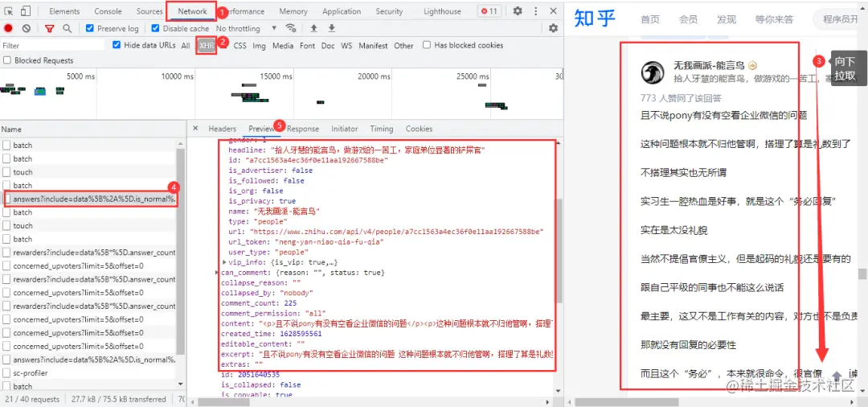Show the request Cookies tab
Viewport: 868px width, 407px height.
tap(419, 129)
